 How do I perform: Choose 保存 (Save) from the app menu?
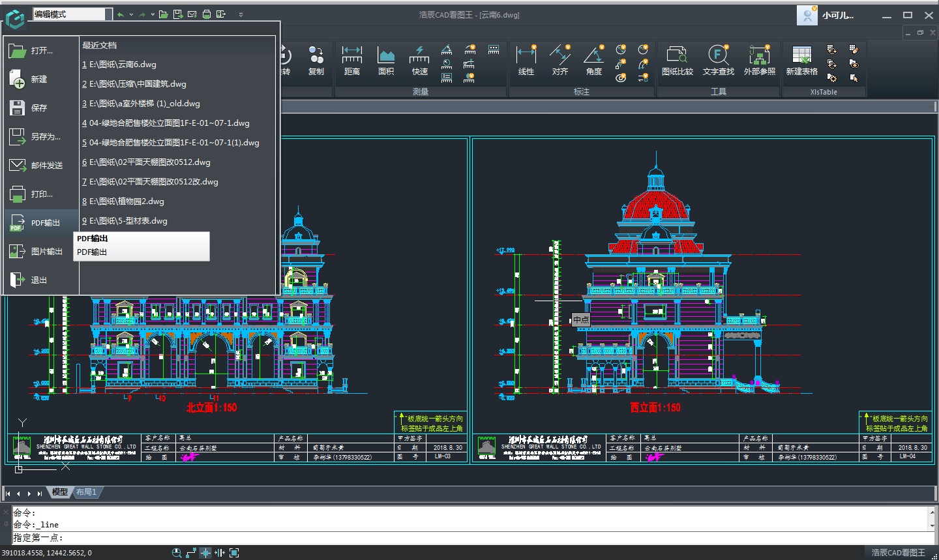point(40,108)
